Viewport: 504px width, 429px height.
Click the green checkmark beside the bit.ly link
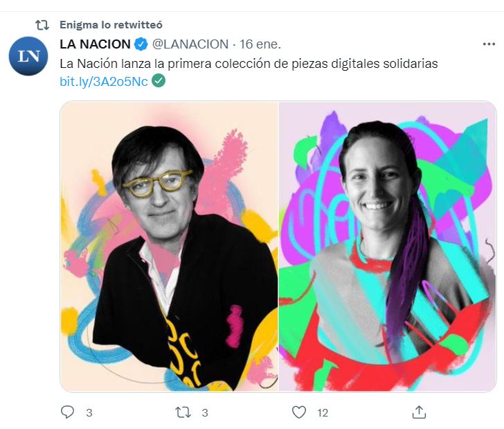pos(159,81)
